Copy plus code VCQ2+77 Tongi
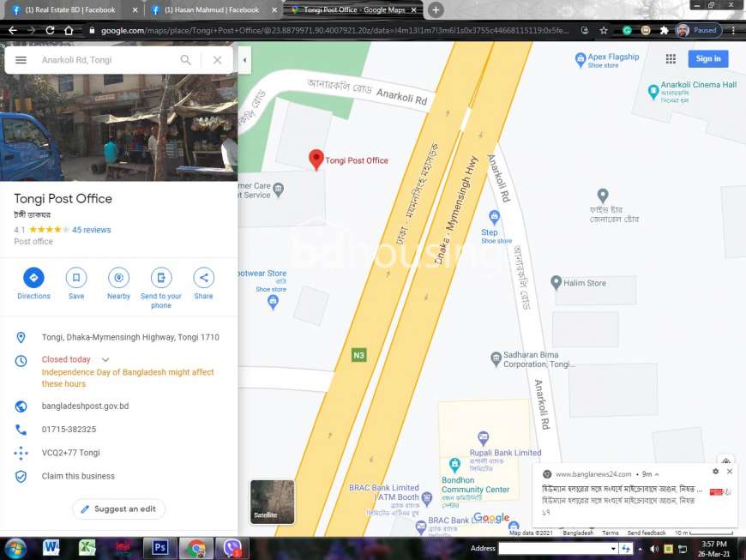The width and height of the screenshot is (746, 560). tap(71, 453)
